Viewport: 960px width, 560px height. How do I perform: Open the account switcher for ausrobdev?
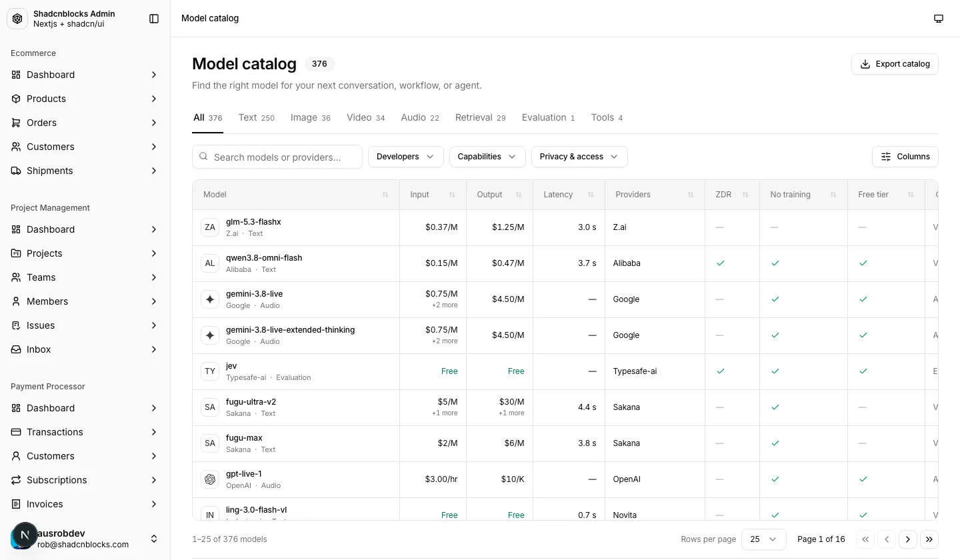(x=85, y=539)
